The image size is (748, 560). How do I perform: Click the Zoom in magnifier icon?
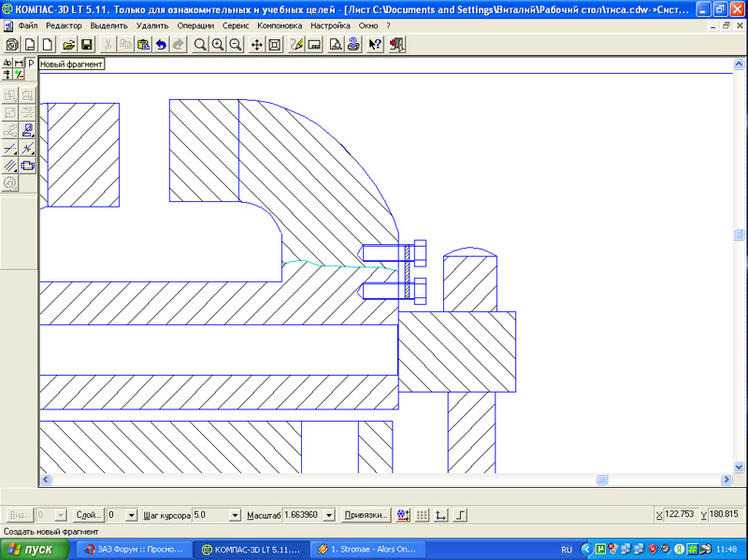coord(218,45)
